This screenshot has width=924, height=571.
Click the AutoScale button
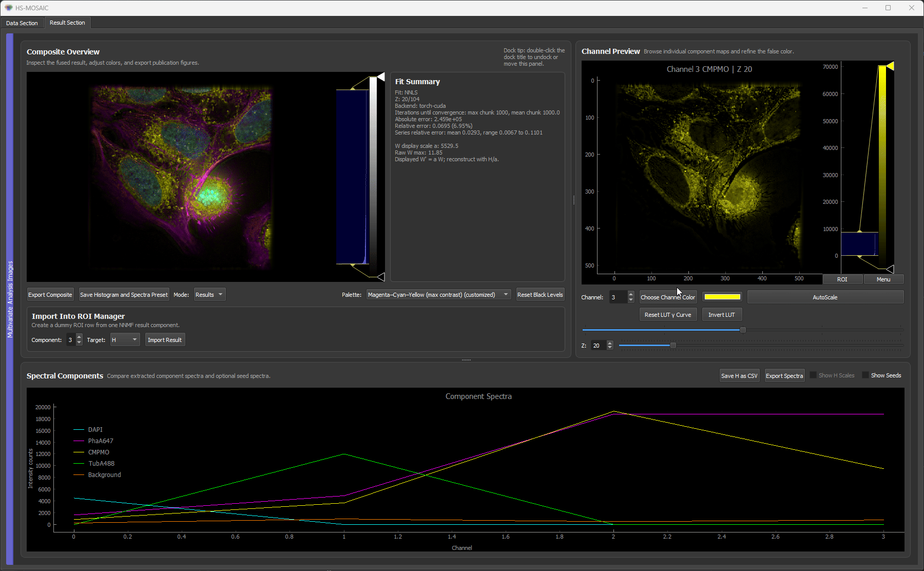825,297
